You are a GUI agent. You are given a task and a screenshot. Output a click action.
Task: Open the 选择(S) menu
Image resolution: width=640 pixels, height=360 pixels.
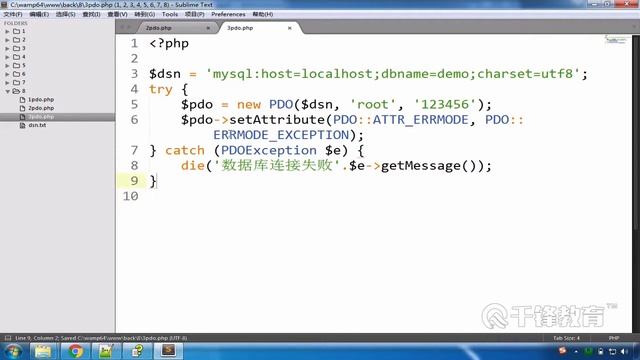point(65,14)
